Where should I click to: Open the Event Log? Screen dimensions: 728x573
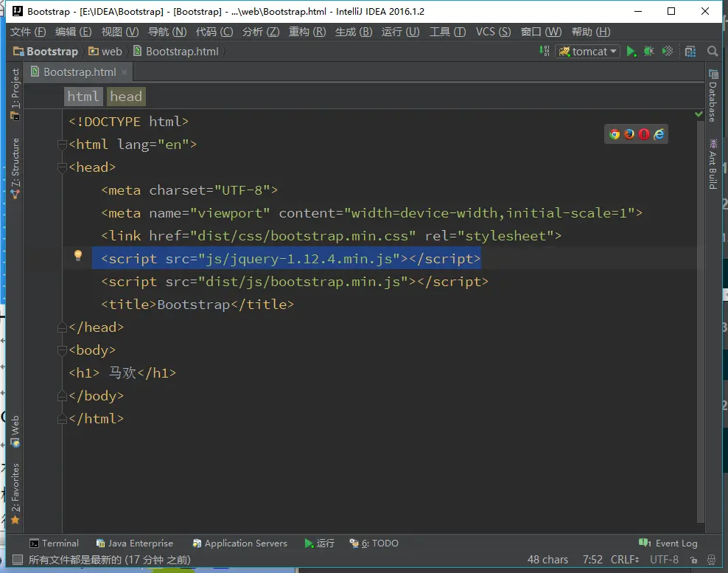[x=668, y=544]
